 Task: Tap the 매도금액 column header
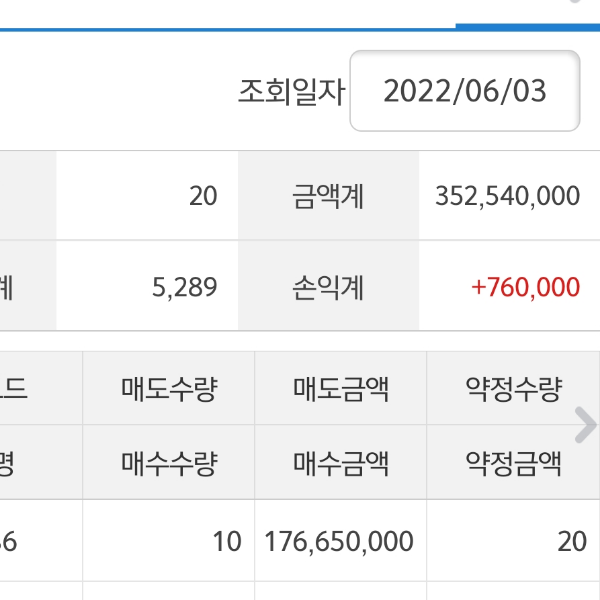(341, 388)
